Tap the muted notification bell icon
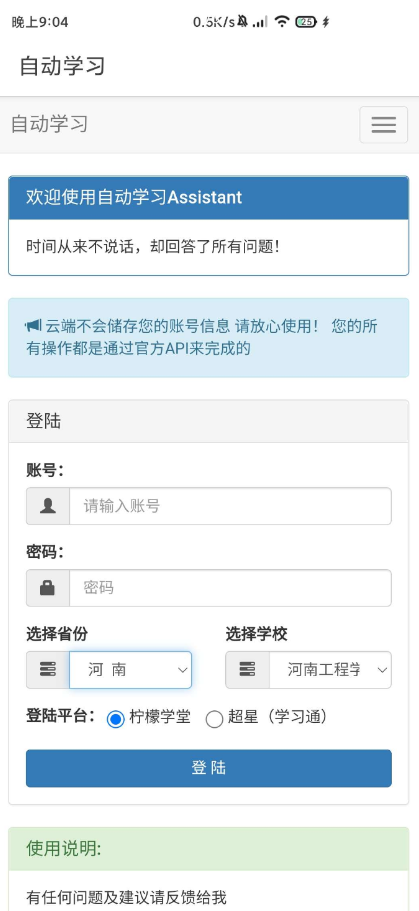This screenshot has height=911, width=419. click(x=242, y=22)
